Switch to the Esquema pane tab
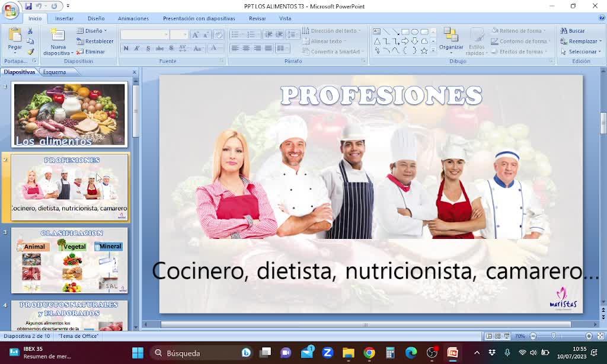The width and height of the screenshot is (607, 364). click(x=55, y=72)
